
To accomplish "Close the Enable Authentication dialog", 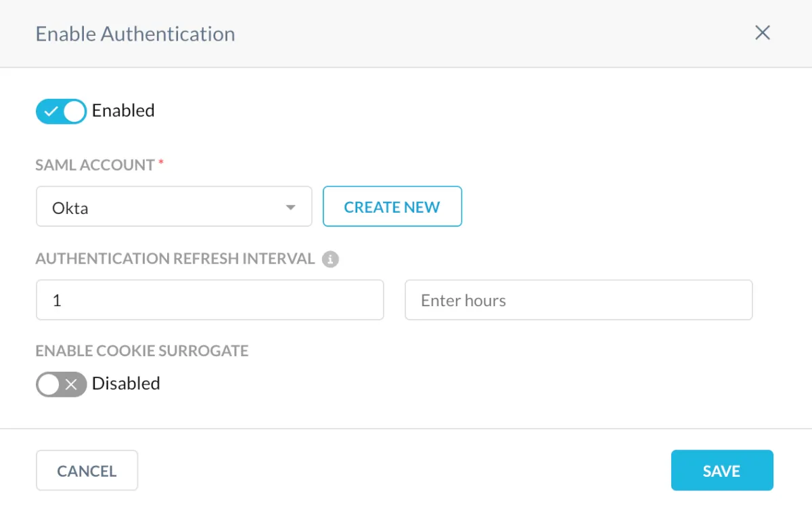I will pos(763,33).
